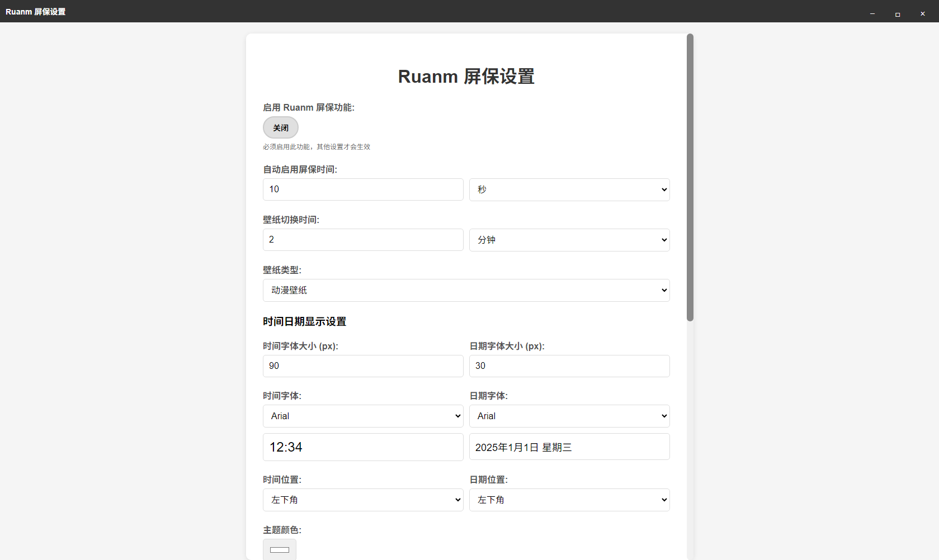This screenshot has width=939, height=560.
Task: Open the 动漫壁纸 wallpaper type dropdown
Action: tap(466, 290)
